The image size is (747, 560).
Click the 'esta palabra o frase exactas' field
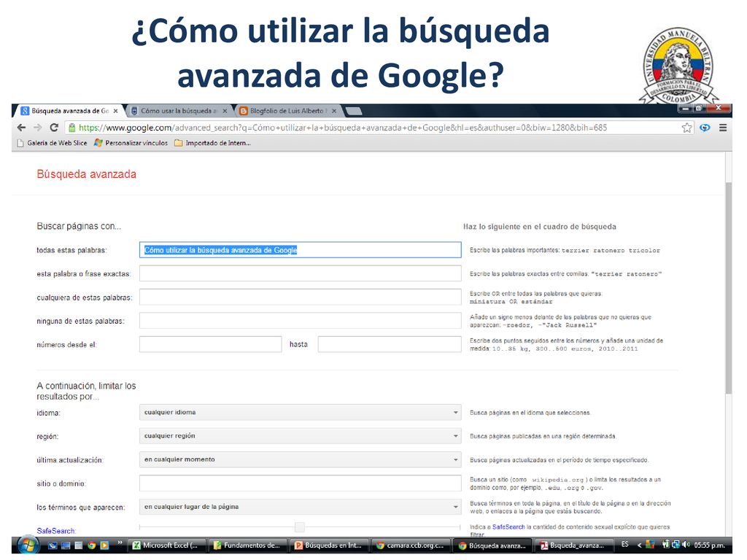click(x=300, y=274)
